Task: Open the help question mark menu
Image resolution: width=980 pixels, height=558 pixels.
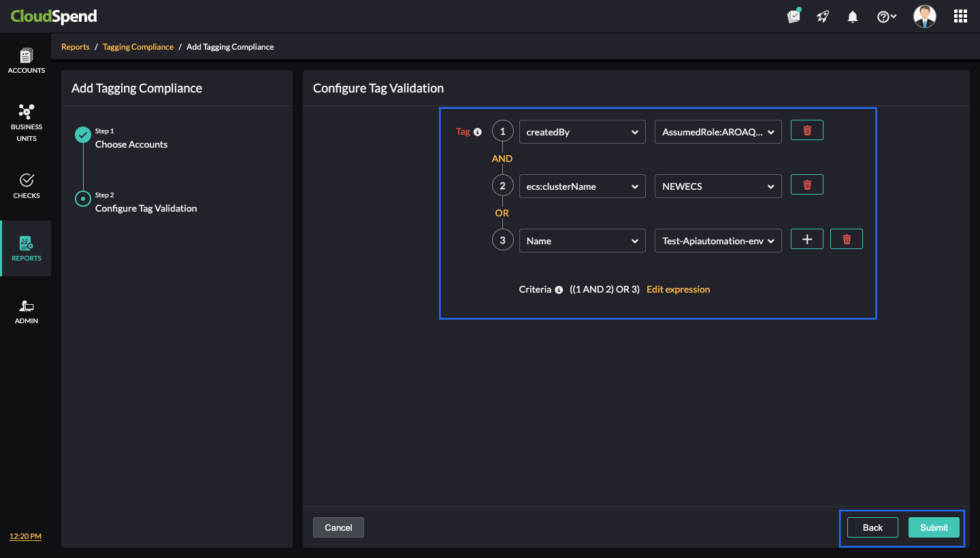Action: tap(886, 17)
